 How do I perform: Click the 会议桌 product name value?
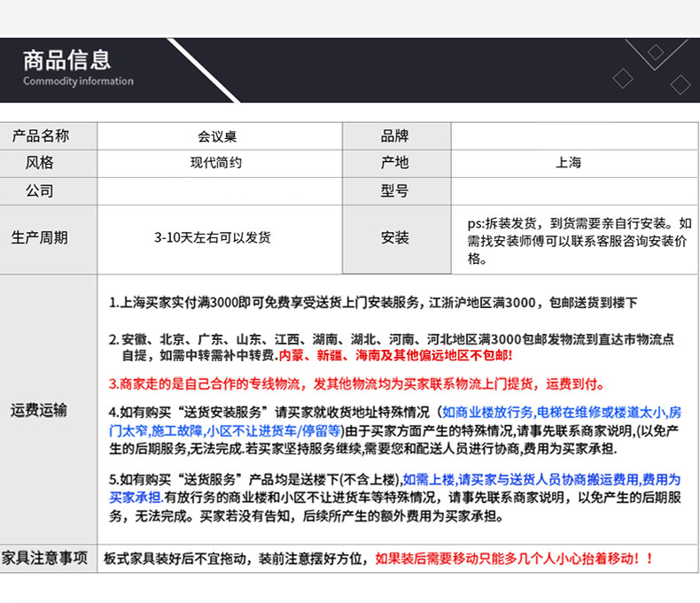click(217, 136)
